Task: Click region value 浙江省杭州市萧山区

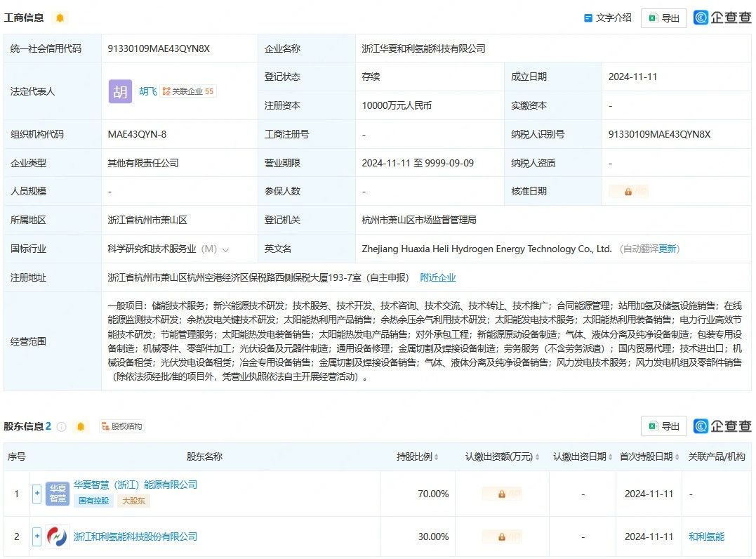Action: click(147, 220)
